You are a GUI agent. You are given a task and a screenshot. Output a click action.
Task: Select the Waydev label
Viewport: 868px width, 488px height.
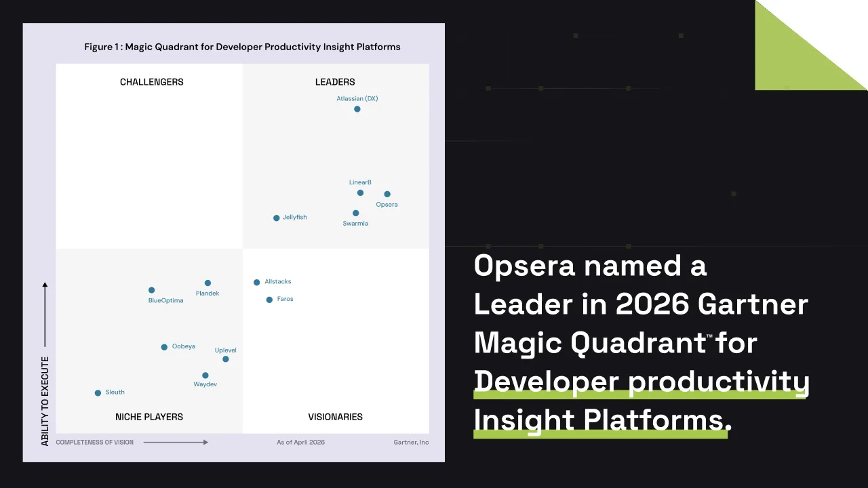coord(205,384)
